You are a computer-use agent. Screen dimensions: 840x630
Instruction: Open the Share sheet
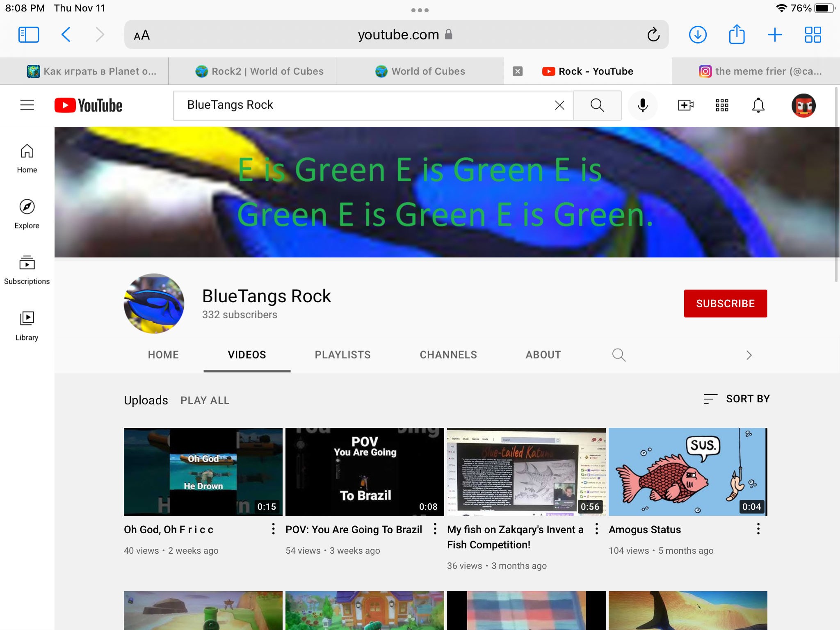[737, 34]
